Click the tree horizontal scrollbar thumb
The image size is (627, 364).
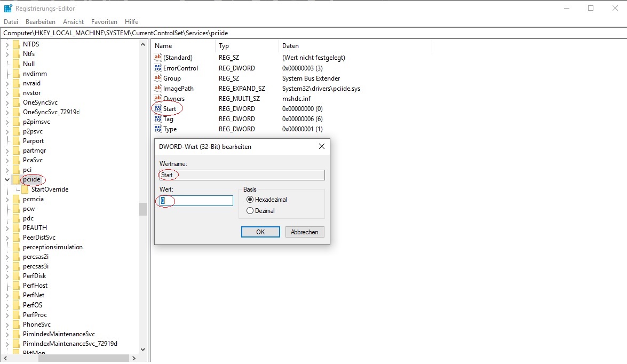(x=83, y=359)
